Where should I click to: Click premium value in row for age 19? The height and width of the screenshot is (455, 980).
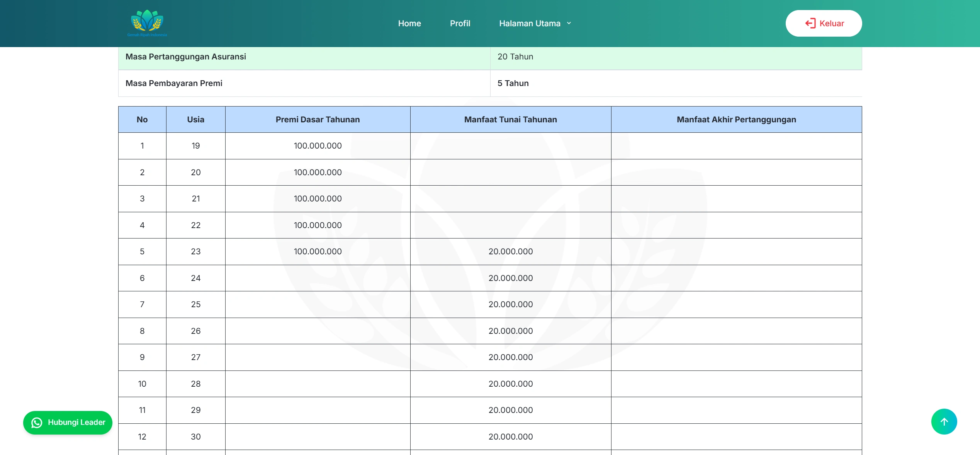(318, 146)
